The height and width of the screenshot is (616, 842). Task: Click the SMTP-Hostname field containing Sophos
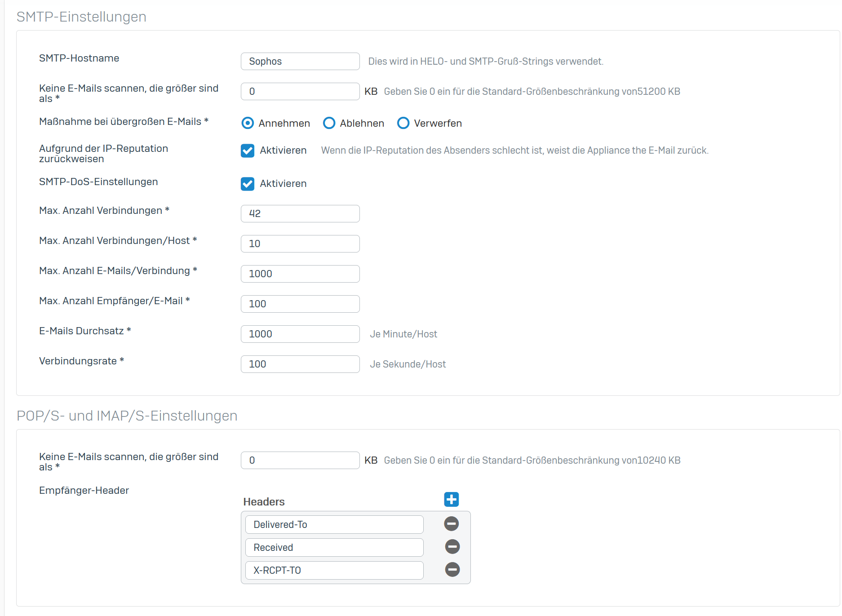click(300, 62)
